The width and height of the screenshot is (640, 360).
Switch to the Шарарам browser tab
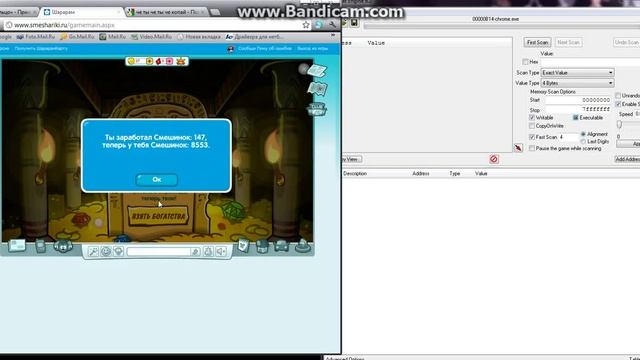click(x=82, y=12)
